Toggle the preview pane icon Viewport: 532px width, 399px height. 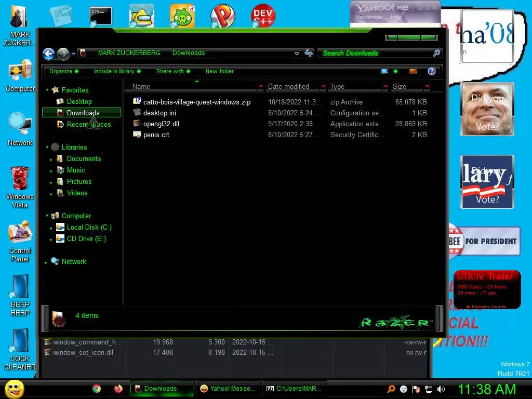(413, 71)
